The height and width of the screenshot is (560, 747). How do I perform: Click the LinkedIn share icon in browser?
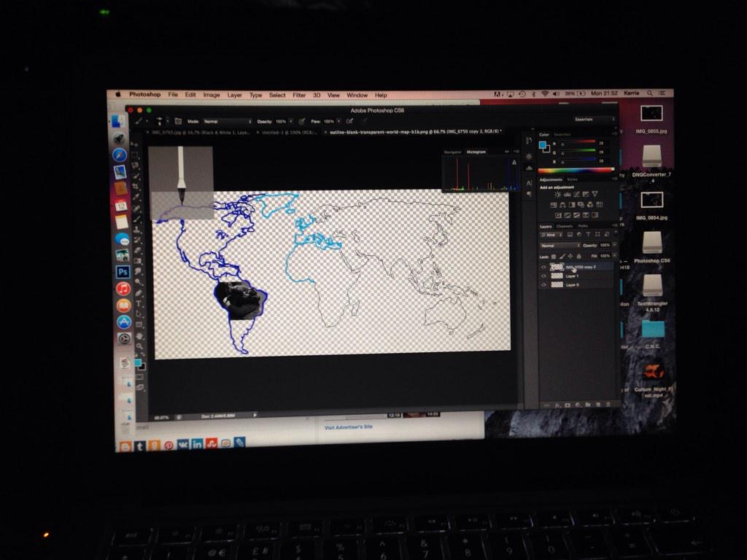[197, 444]
